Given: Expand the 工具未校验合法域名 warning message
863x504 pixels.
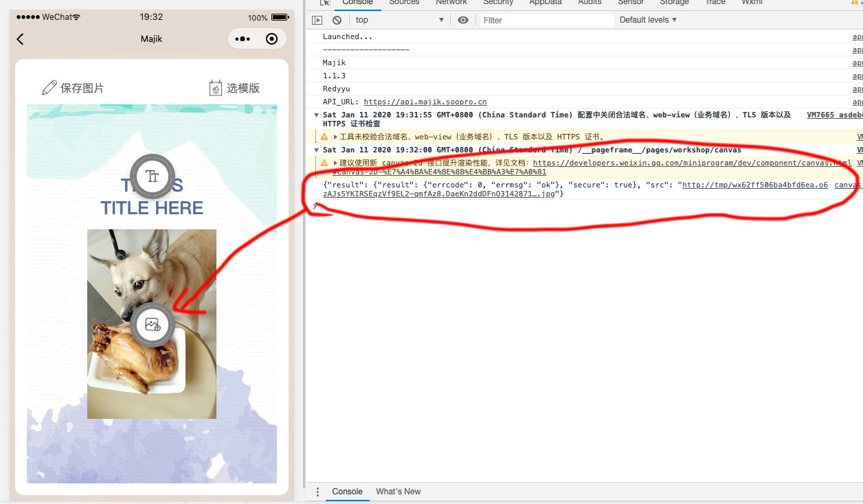Looking at the screenshot, I should click(335, 137).
